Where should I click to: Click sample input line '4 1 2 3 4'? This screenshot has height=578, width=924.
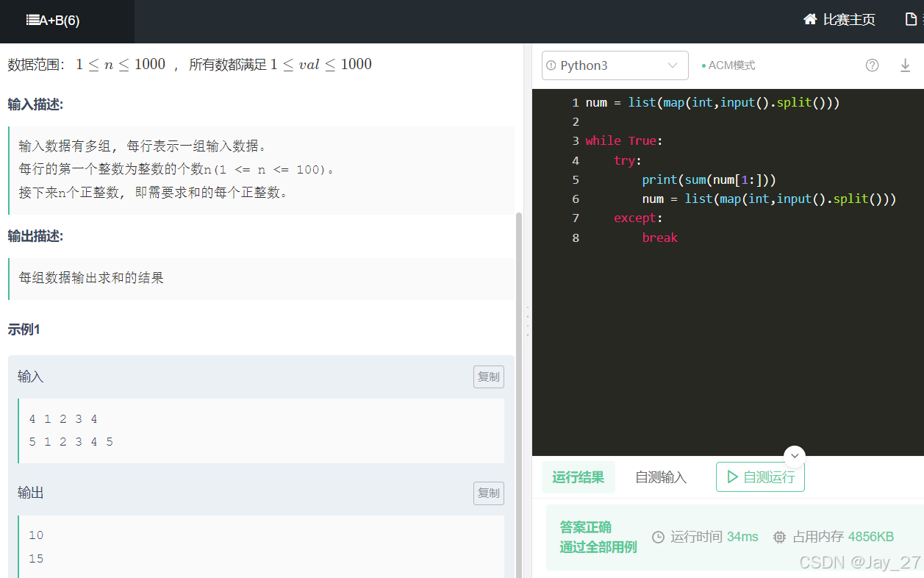point(63,419)
